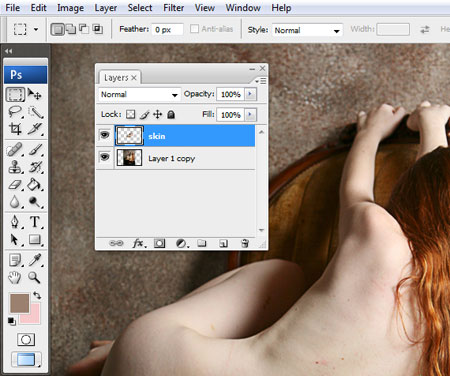The image size is (450, 376).
Task: Click the Feather input field
Action: click(x=167, y=30)
